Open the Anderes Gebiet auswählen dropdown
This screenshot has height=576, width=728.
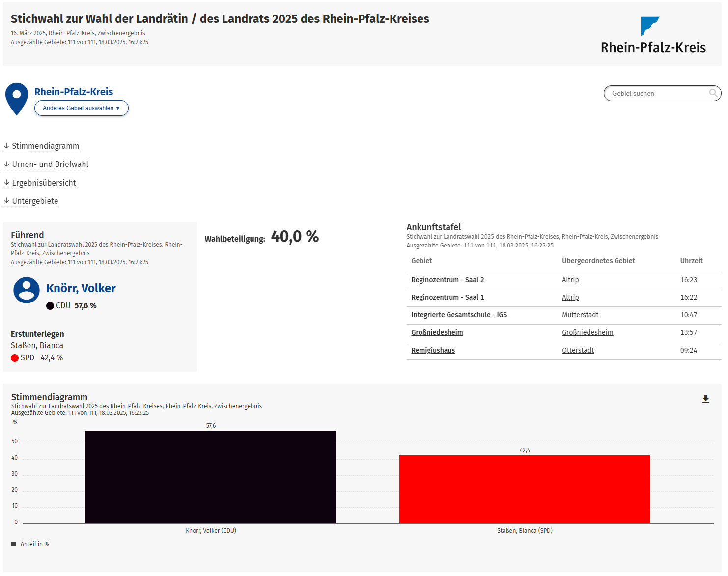tap(82, 108)
